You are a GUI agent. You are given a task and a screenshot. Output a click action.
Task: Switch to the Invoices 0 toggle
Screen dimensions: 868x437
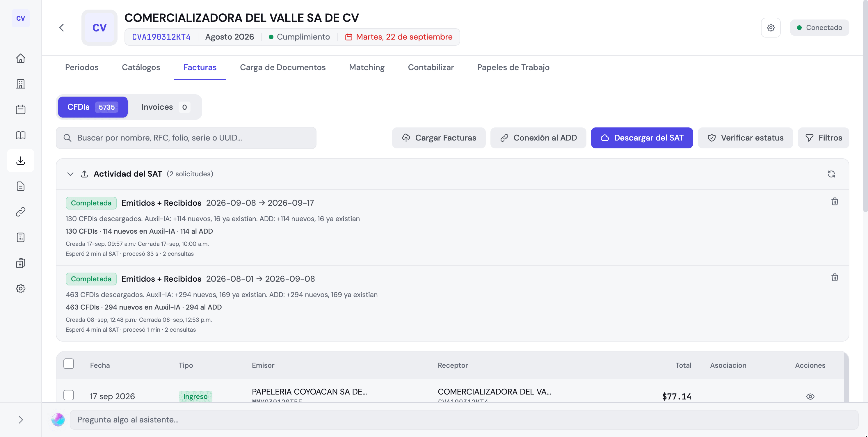coord(166,107)
